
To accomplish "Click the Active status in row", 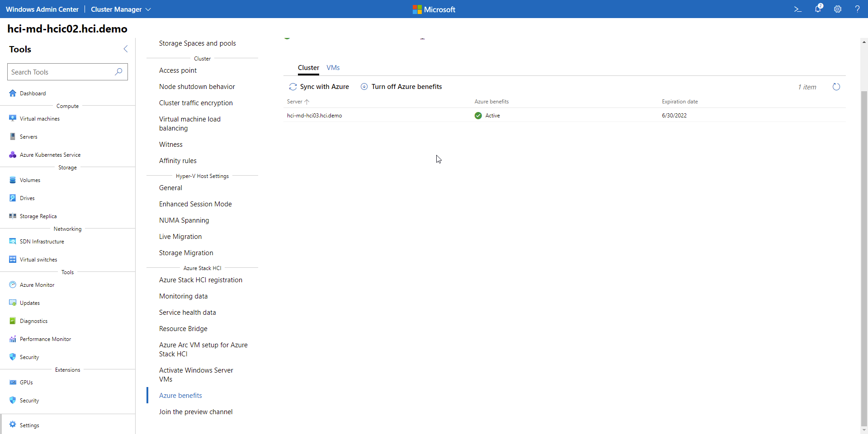I will (487, 116).
